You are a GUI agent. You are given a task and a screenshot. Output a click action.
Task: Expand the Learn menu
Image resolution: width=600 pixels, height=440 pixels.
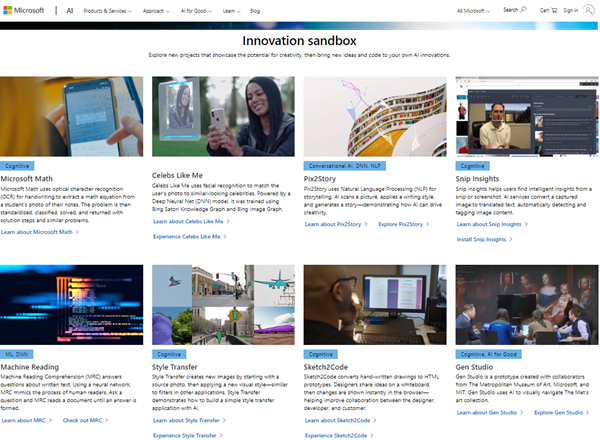[231, 11]
